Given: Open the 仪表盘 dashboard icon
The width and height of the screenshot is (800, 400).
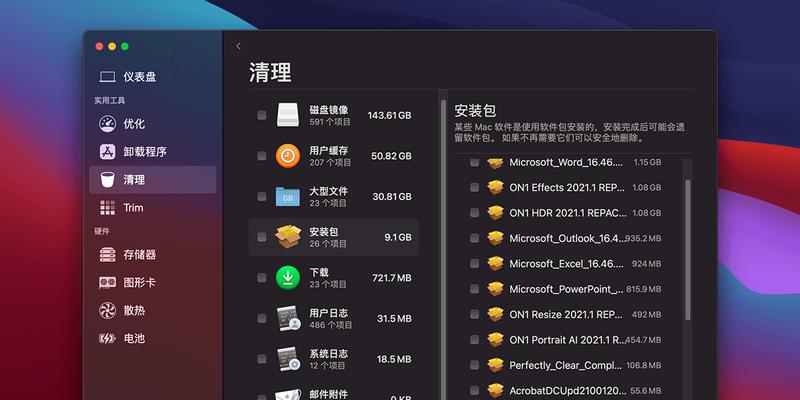Looking at the screenshot, I should (x=108, y=77).
